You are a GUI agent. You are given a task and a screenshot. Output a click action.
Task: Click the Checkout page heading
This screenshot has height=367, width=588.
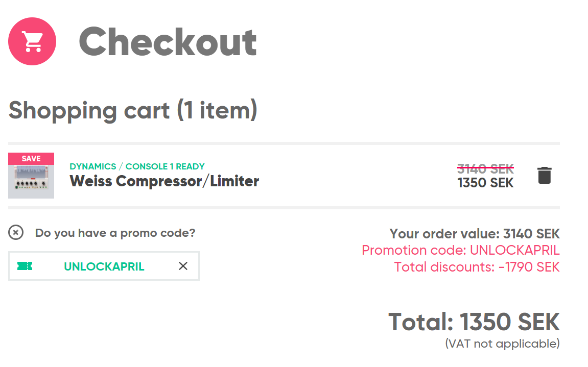coord(168,42)
